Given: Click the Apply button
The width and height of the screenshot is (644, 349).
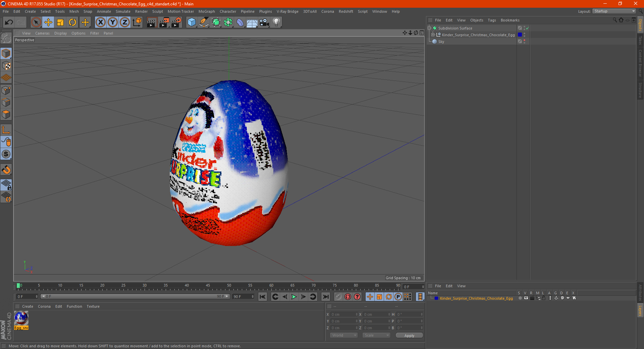Looking at the screenshot, I should (409, 335).
